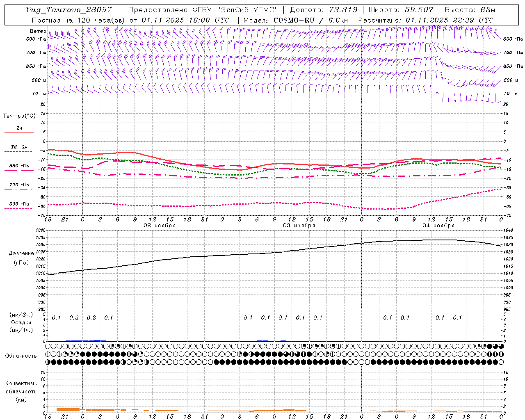Click the 03 ноября date label
The width and height of the screenshot is (525, 420).
pyautogui.click(x=299, y=226)
